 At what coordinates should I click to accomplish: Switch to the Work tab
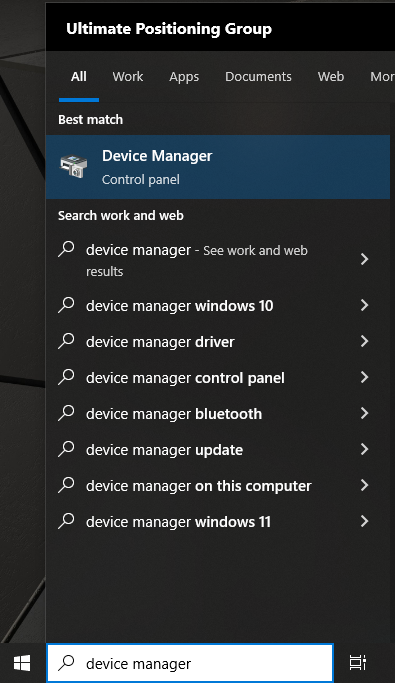[128, 77]
